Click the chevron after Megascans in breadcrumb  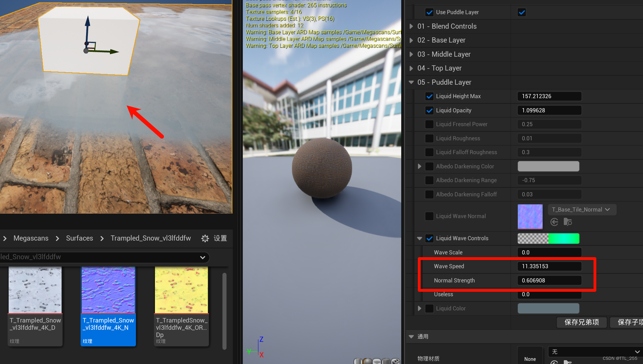point(57,239)
